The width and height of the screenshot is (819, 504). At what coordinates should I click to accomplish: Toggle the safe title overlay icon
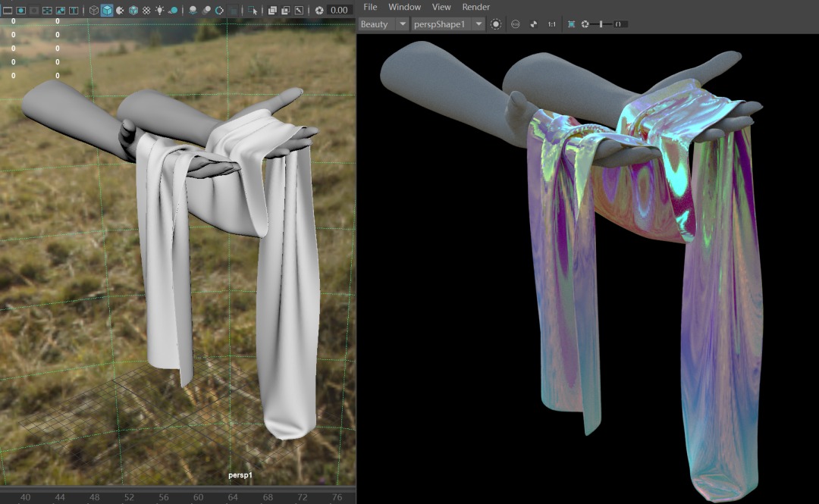(x=74, y=10)
